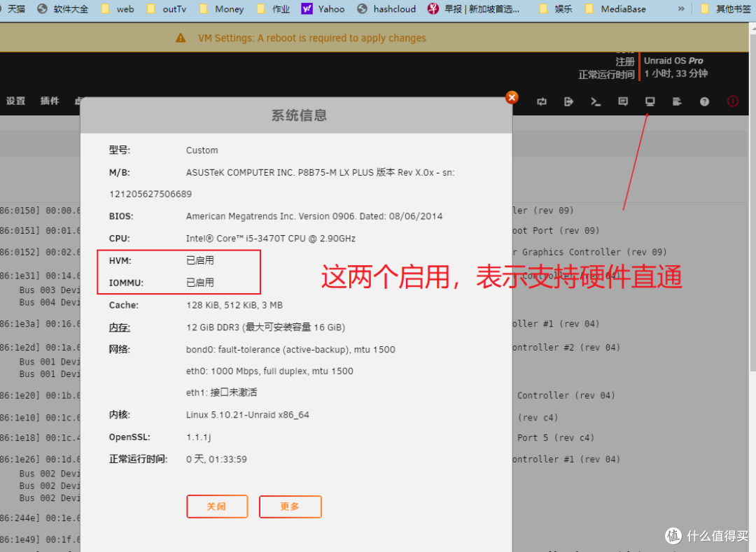
Task: Open the 插件 menu tab
Action: [x=50, y=101]
